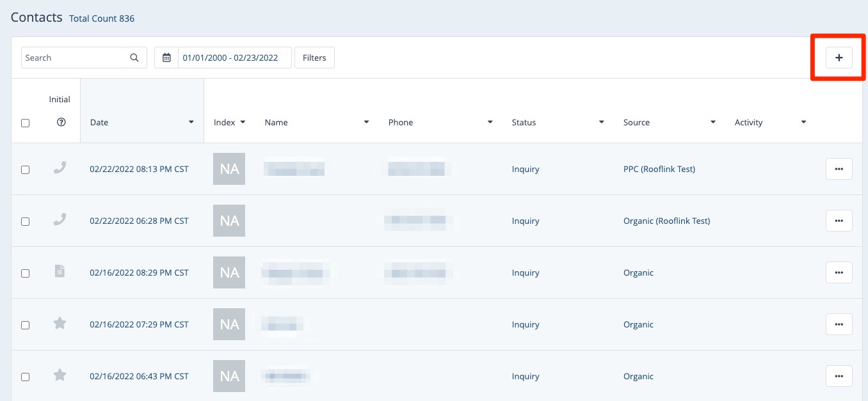Click the Initial column help question icon
868x401 pixels.
[x=61, y=122]
